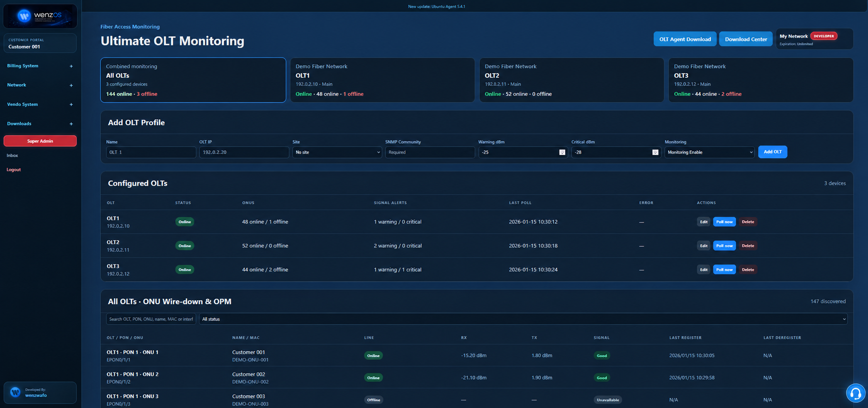Viewport: 868px width, 408px height.
Task: Delete the OLT2 entry
Action: (748, 246)
